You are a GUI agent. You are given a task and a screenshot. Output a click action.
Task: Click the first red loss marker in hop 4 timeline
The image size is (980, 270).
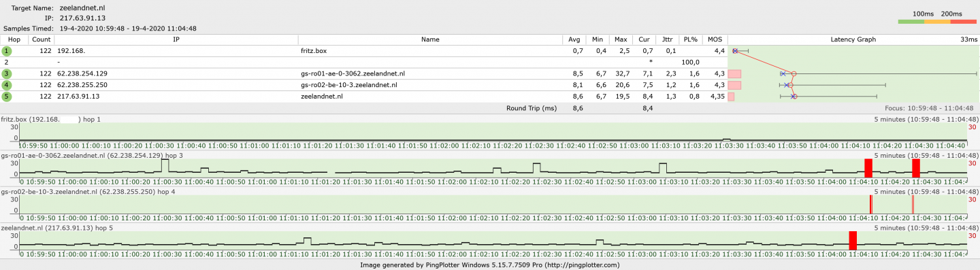pos(870,204)
